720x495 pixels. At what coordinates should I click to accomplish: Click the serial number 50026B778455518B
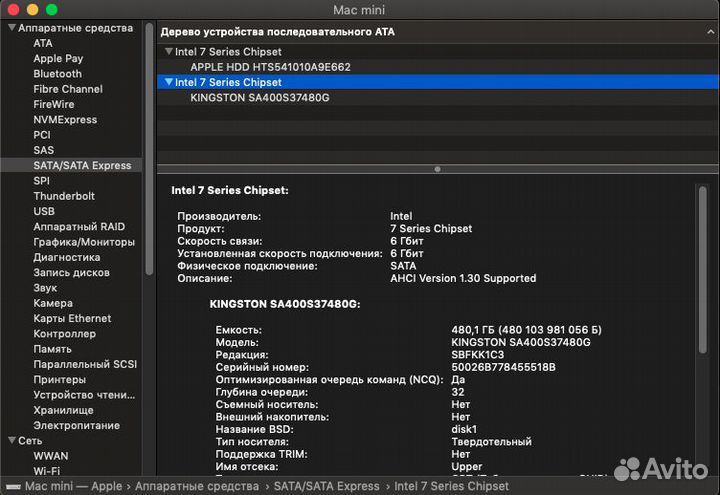[503, 367]
